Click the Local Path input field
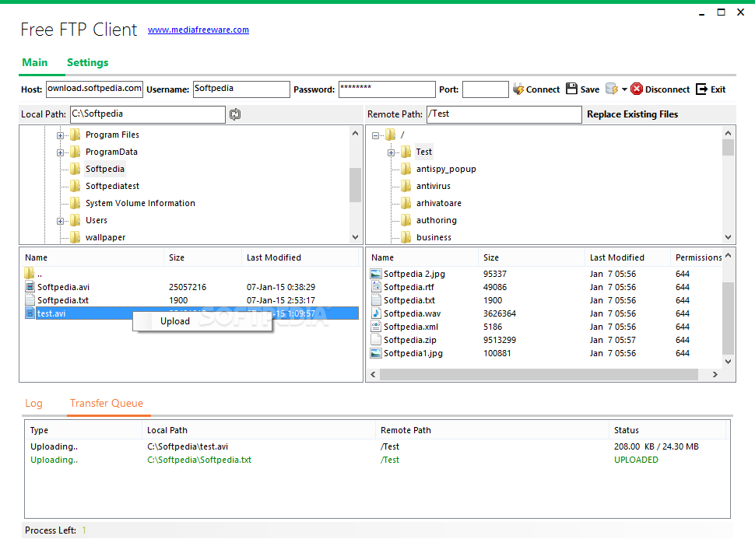Viewport: 755px width, 560px height. [148, 114]
